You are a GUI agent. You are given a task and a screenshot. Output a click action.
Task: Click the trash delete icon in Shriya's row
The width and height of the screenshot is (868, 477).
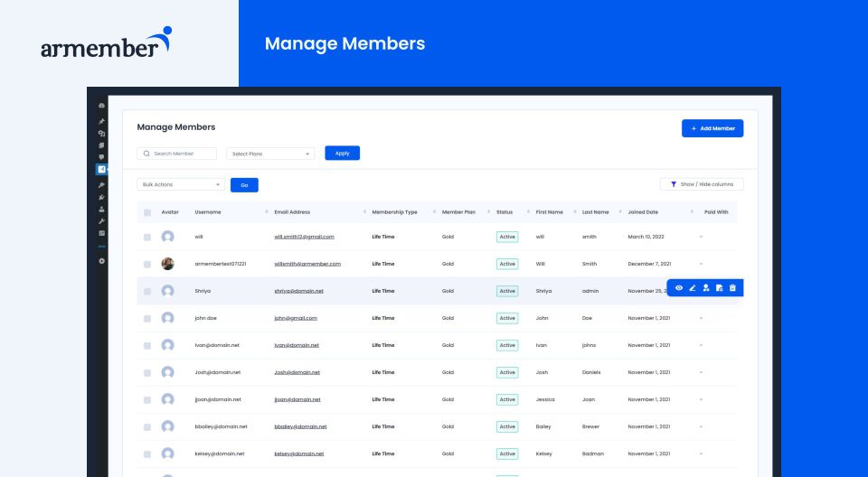pos(732,288)
